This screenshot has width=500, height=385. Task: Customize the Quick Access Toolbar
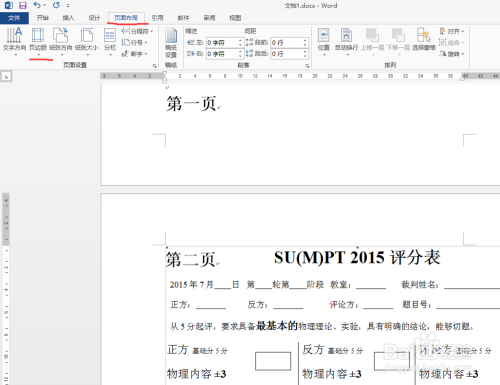pyautogui.click(x=68, y=6)
